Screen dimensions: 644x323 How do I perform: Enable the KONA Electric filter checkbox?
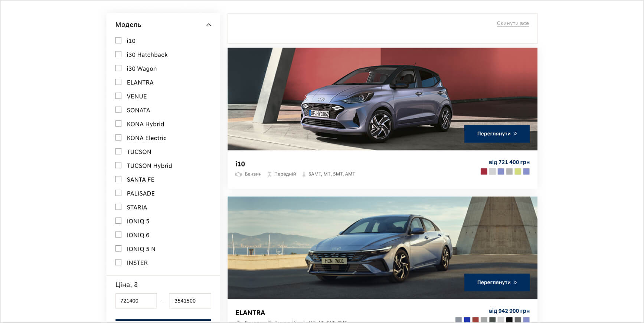(x=118, y=138)
